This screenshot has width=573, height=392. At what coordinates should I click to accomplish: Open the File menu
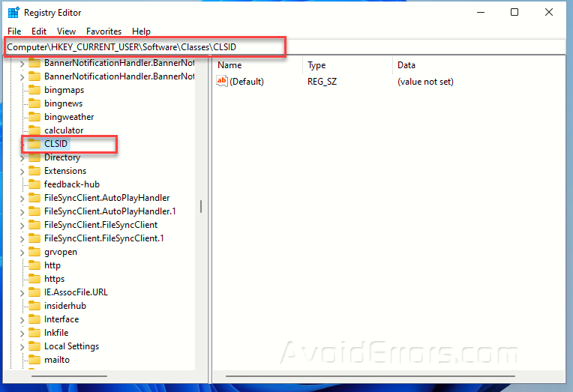pos(14,31)
